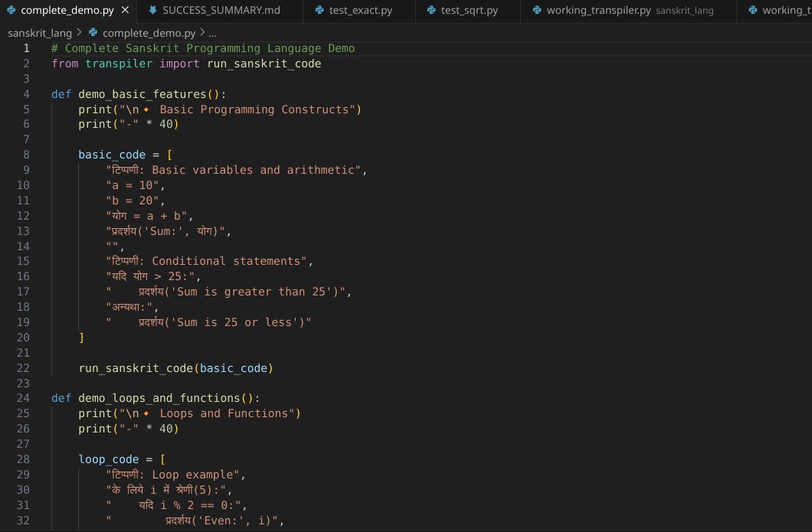
Task: Click the breadcrumb ellipsis symbol picker
Action: click(x=212, y=34)
